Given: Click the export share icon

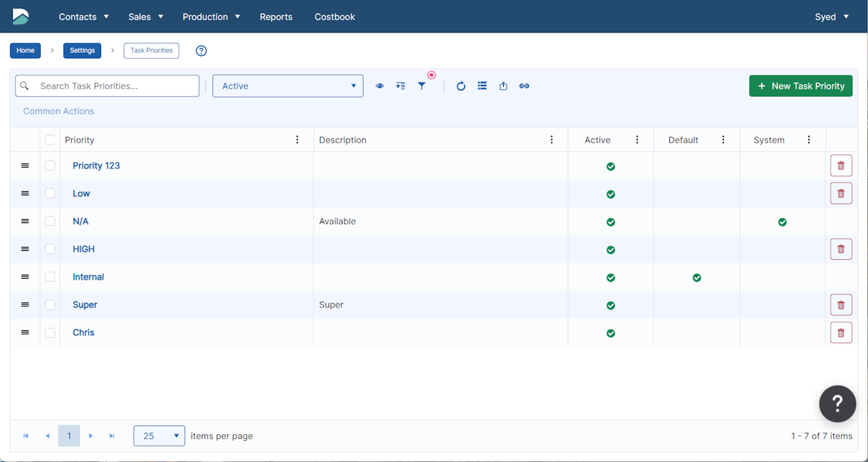Looking at the screenshot, I should point(503,86).
